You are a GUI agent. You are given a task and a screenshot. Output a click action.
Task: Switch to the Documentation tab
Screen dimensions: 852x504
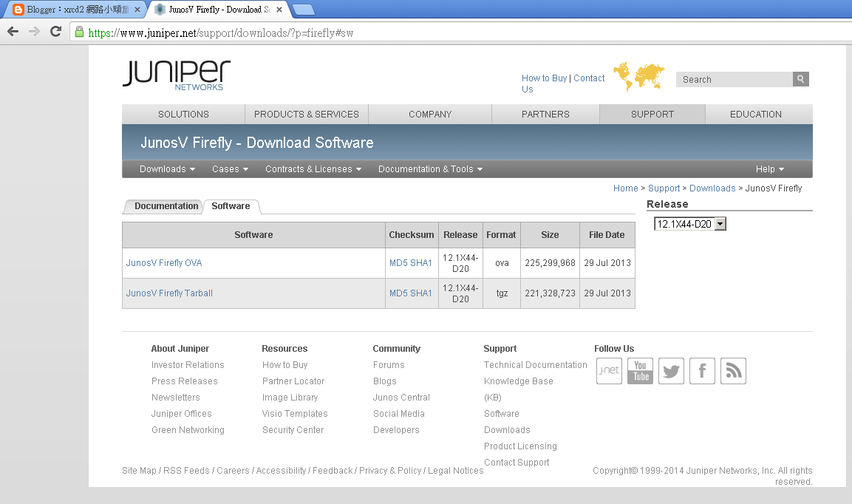click(x=166, y=206)
